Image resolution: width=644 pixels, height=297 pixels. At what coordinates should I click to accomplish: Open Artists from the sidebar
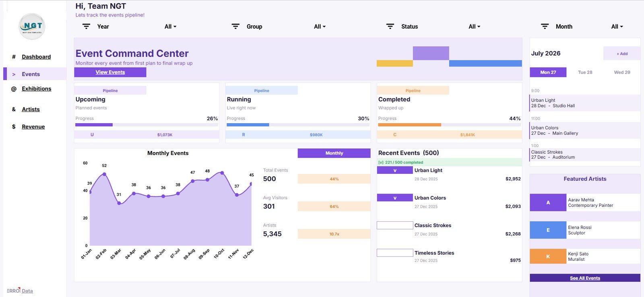tap(31, 109)
